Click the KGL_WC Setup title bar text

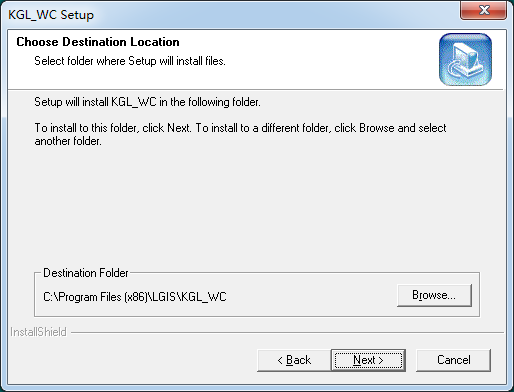(51, 15)
